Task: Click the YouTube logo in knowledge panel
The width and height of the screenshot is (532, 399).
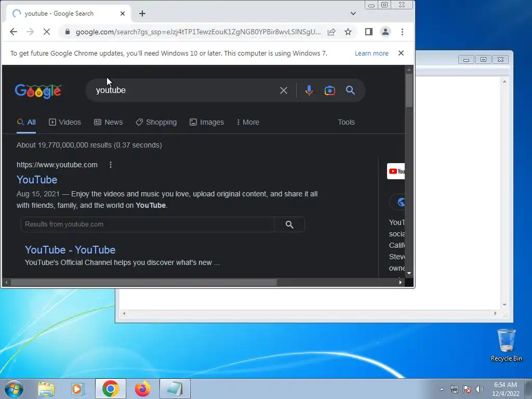Action: 396,171
